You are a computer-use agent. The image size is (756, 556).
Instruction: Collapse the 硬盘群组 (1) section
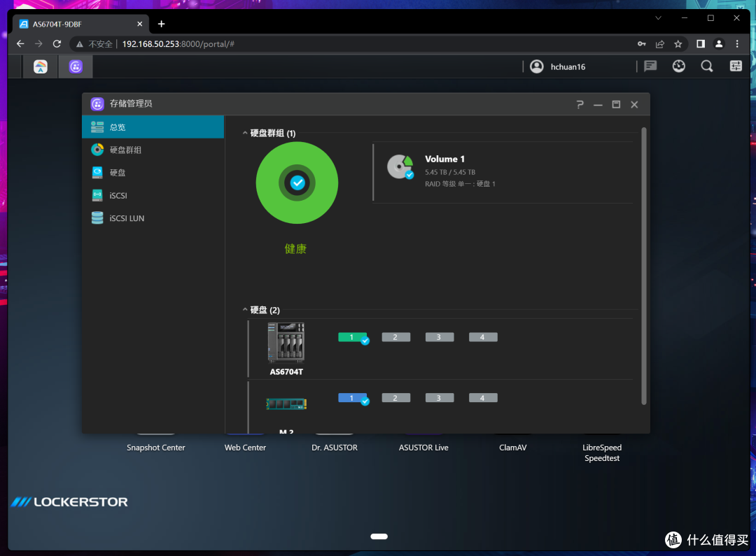pyautogui.click(x=245, y=133)
